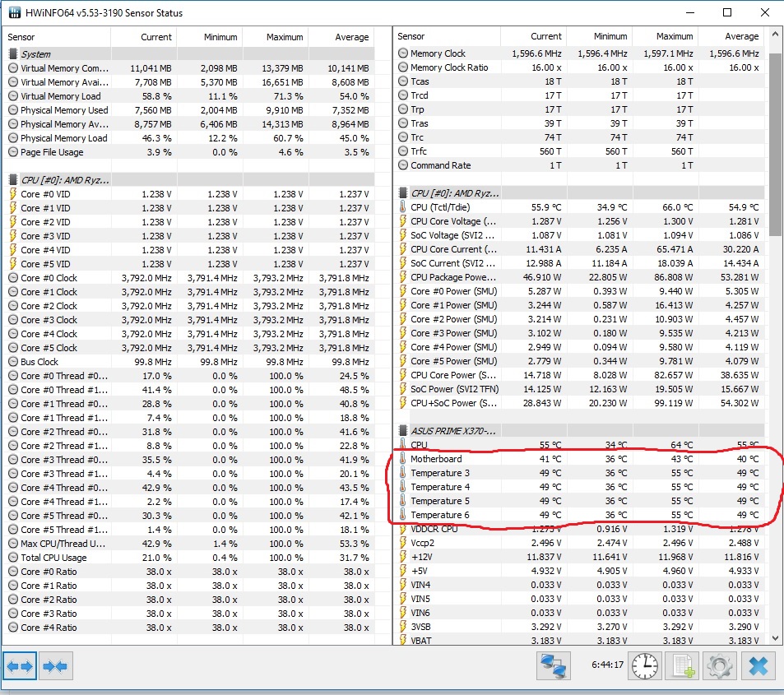Click the VBAT voltage bolt icon

pos(403,641)
